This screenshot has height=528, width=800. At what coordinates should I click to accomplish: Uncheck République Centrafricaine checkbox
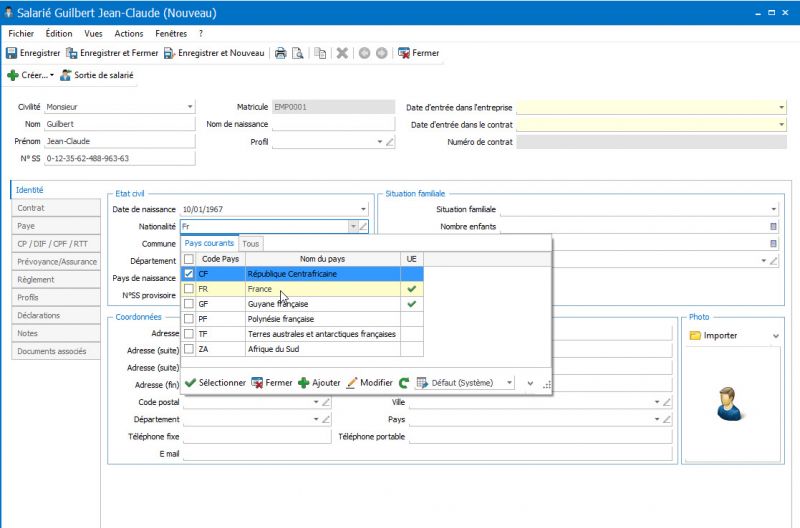click(189, 274)
